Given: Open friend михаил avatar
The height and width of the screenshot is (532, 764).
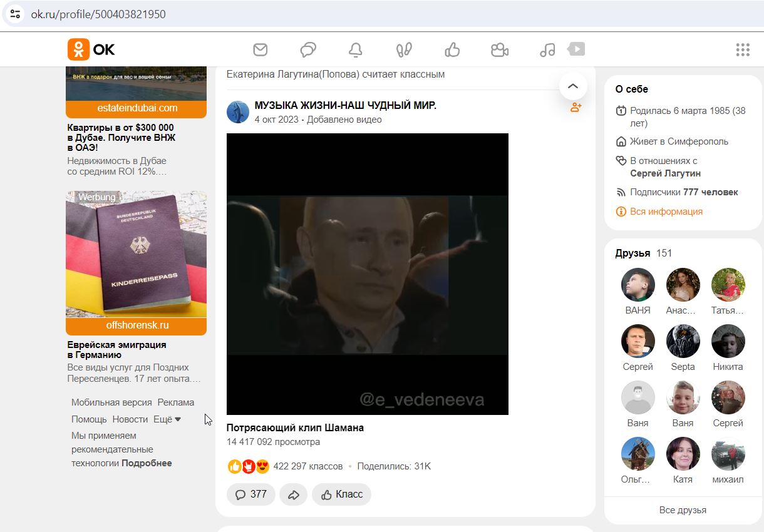Looking at the screenshot, I should pos(728,454).
